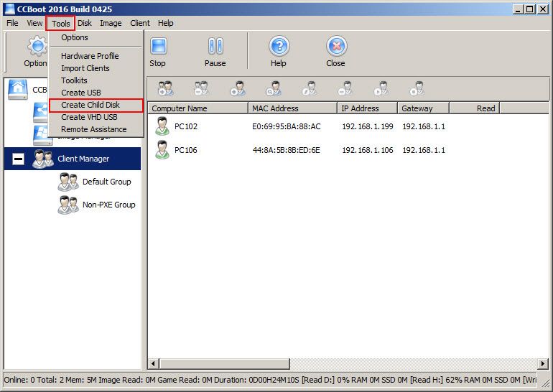Click the Find Client magnifier icon
Viewport: 553px width, 392px height.
click(x=274, y=89)
